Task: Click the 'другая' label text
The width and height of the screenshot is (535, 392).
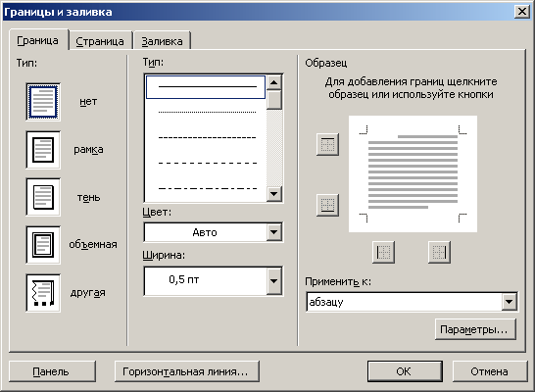Action: 87,293
